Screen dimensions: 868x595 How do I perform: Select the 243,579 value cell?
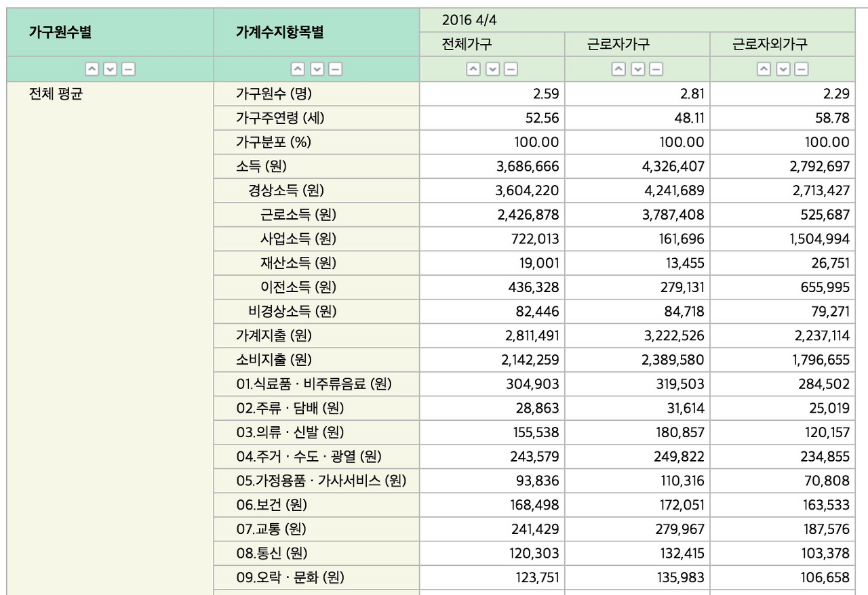point(492,457)
